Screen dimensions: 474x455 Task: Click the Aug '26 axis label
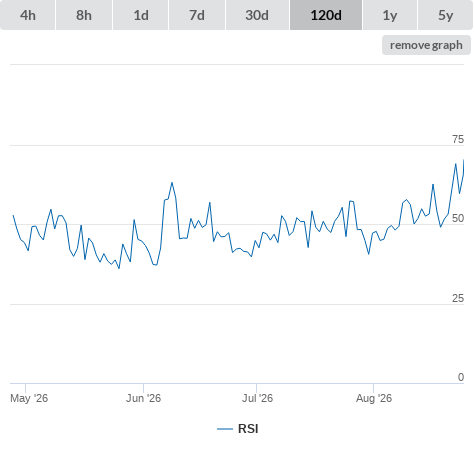(x=374, y=398)
